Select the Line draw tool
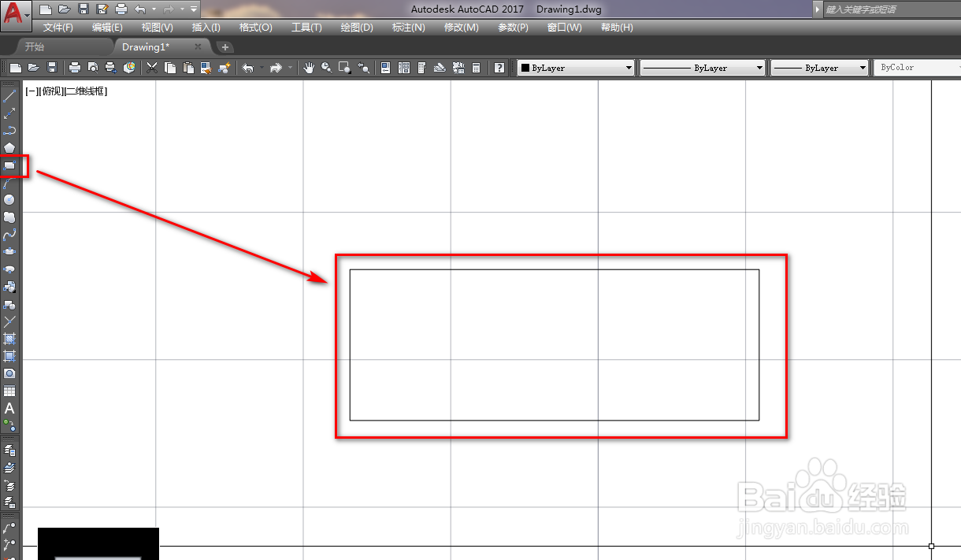 pos(9,96)
